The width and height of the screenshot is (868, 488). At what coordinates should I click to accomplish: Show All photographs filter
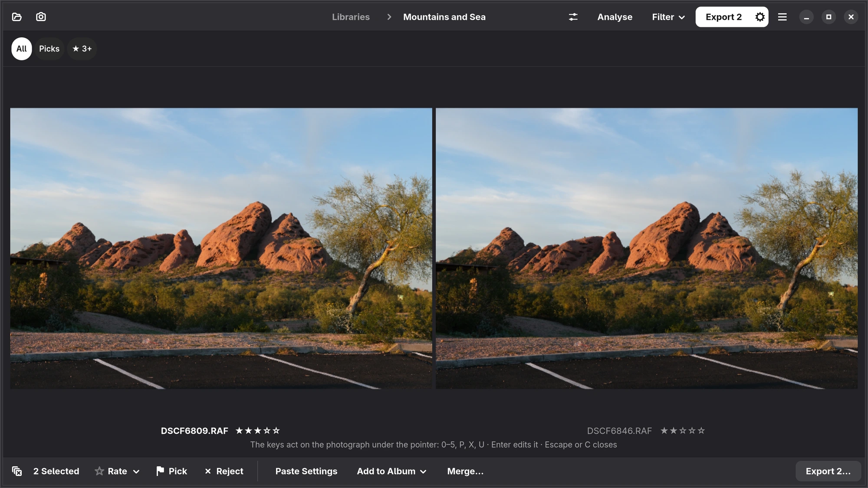click(x=21, y=49)
